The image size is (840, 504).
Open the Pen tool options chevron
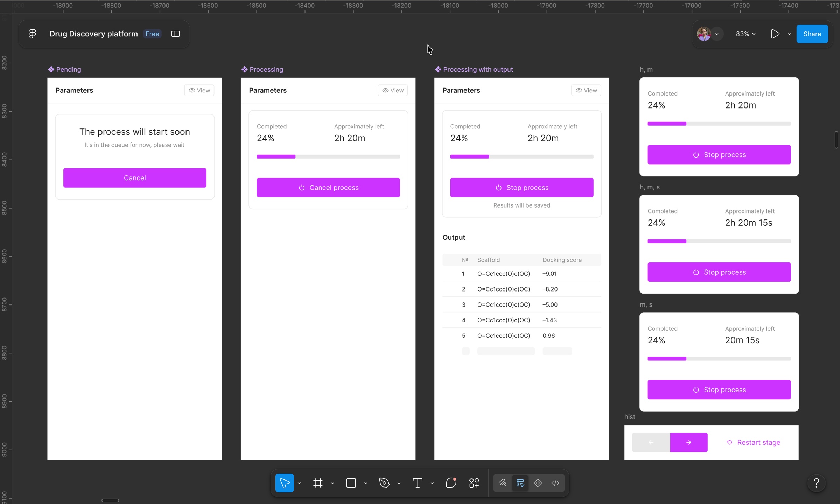[399, 483]
